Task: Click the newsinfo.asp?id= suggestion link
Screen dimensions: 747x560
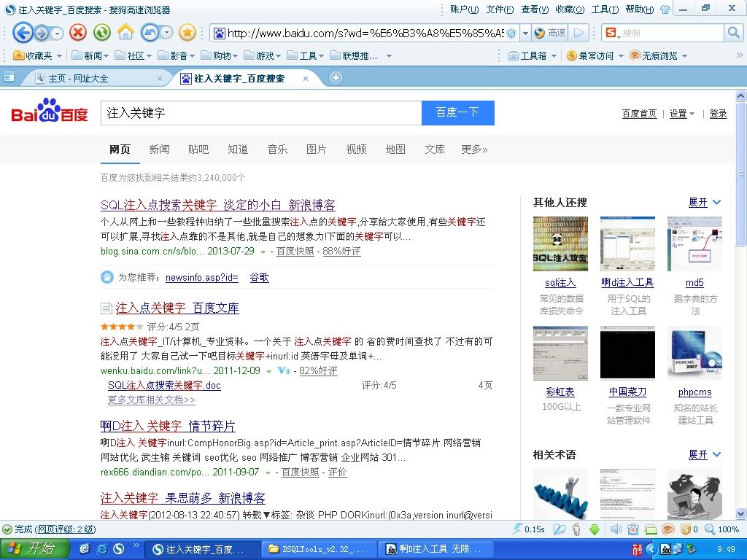Action: click(x=202, y=277)
